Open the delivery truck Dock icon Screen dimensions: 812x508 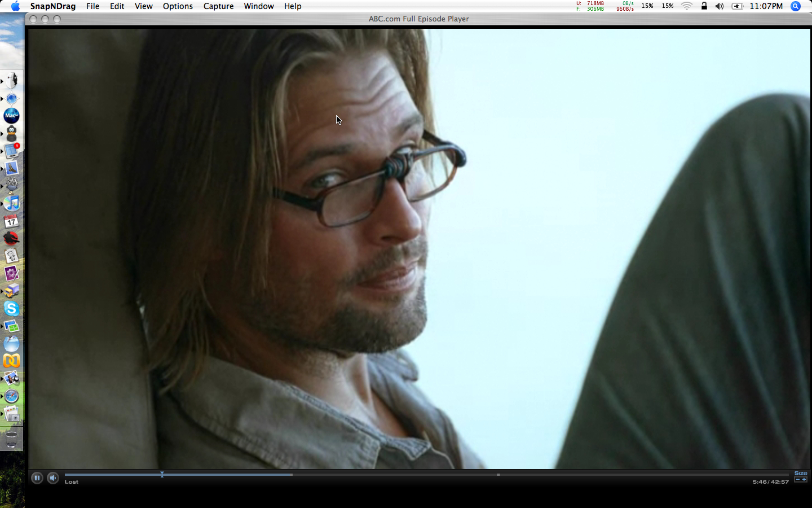(x=11, y=291)
